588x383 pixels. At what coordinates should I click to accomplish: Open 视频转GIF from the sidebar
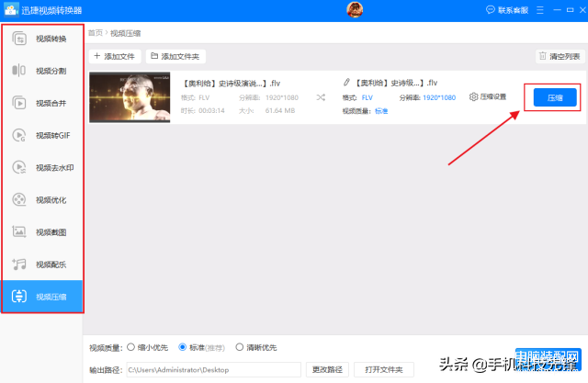pos(42,135)
